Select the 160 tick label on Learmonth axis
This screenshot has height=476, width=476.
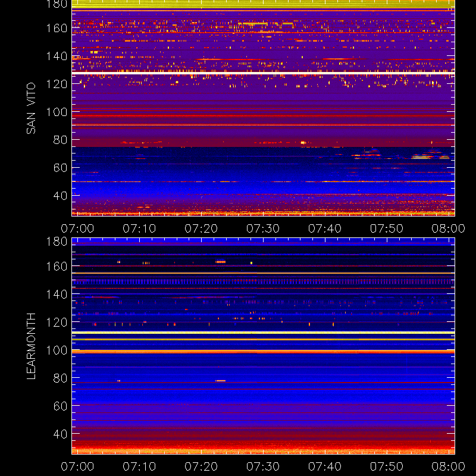point(57,267)
